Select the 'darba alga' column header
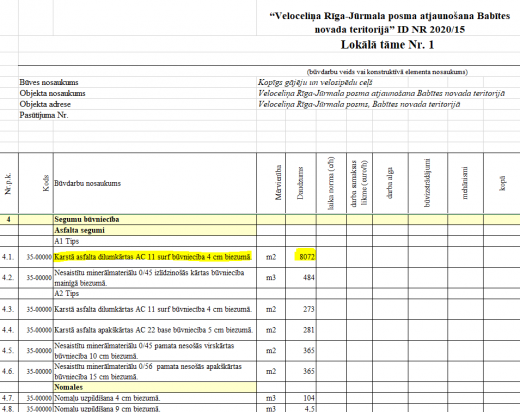This screenshot has width=520, height=412. (x=389, y=183)
